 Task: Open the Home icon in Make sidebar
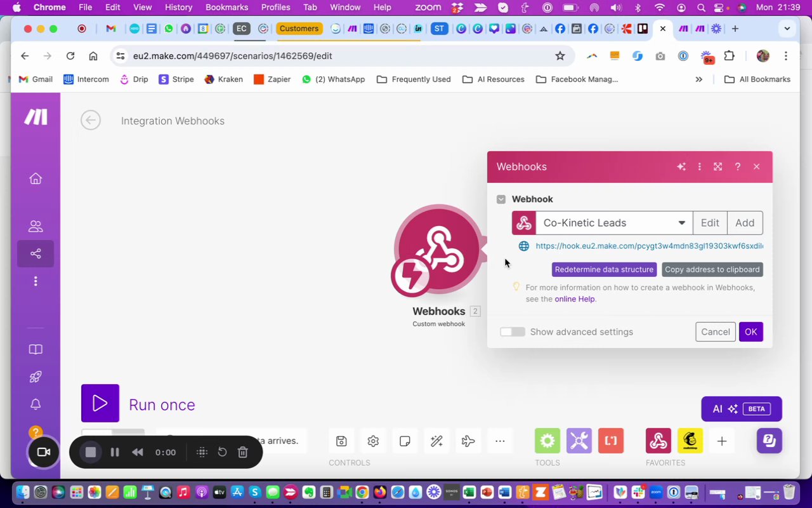(36, 178)
